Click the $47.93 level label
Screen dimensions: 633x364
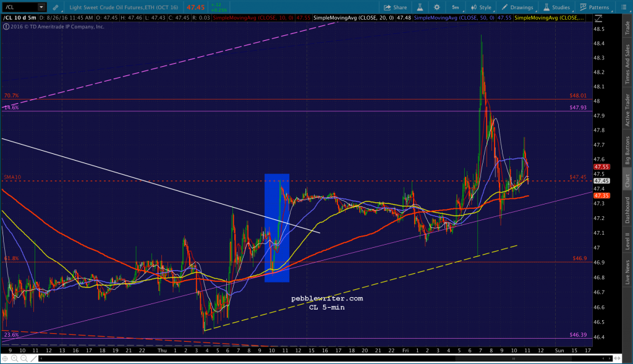[x=578, y=108]
